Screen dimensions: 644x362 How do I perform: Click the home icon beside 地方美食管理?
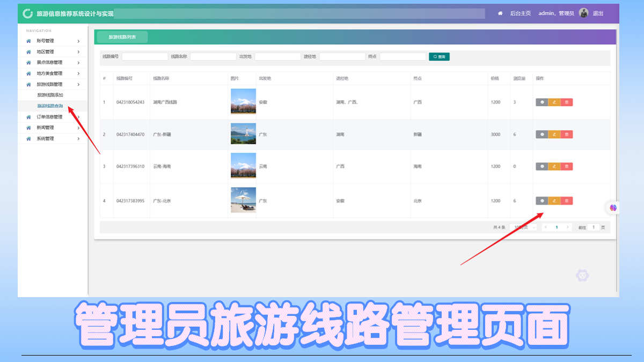coord(28,73)
